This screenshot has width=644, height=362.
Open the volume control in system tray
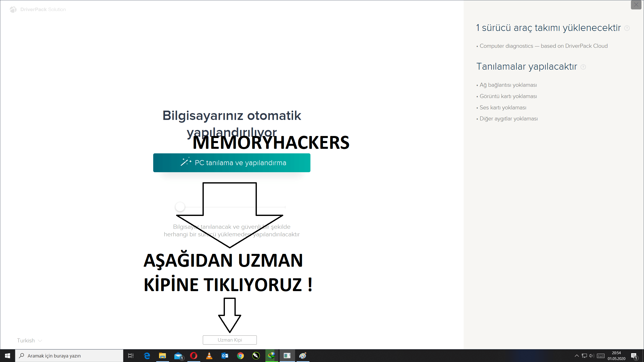tap(592, 356)
